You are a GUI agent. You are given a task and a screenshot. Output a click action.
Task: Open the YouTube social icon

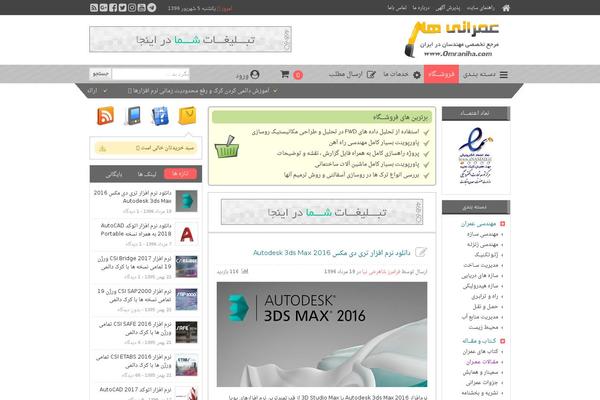(x=142, y=8)
